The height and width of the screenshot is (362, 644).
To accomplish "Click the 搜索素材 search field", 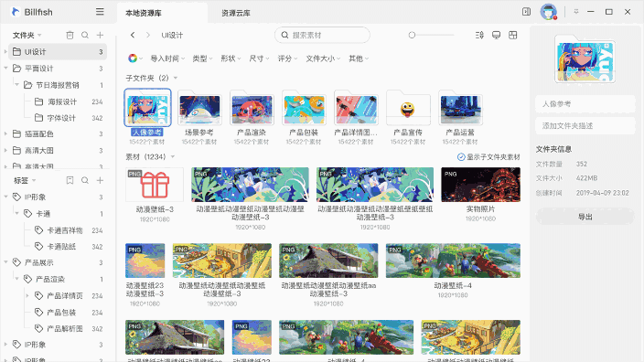I will pos(322,36).
